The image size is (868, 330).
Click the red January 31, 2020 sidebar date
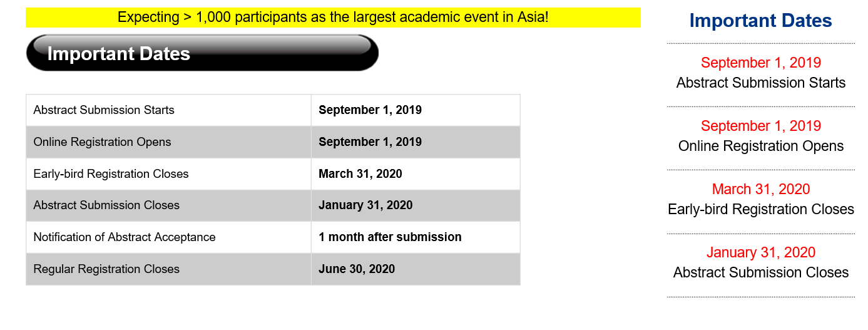tap(761, 252)
